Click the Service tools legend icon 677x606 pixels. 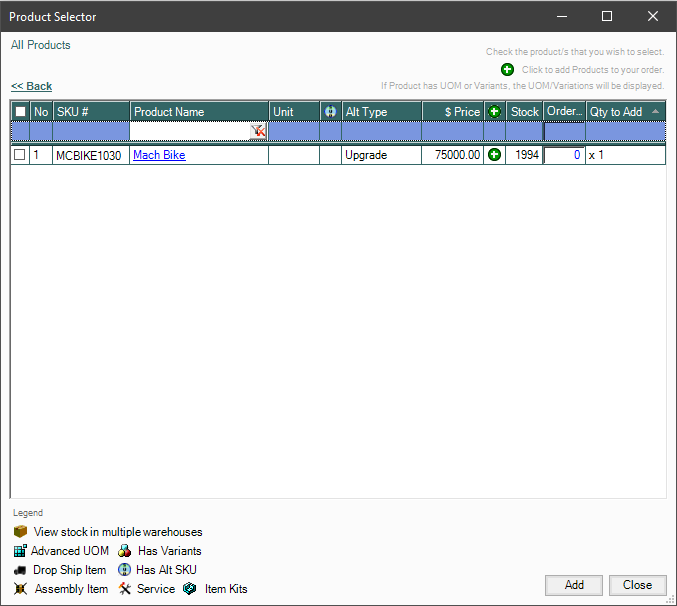pyautogui.click(x=124, y=589)
